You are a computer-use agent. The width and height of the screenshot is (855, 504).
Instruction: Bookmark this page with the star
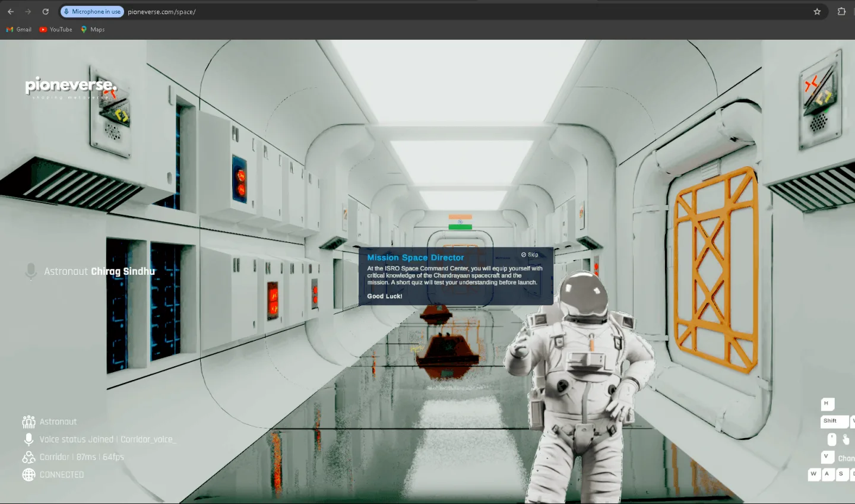(x=817, y=11)
